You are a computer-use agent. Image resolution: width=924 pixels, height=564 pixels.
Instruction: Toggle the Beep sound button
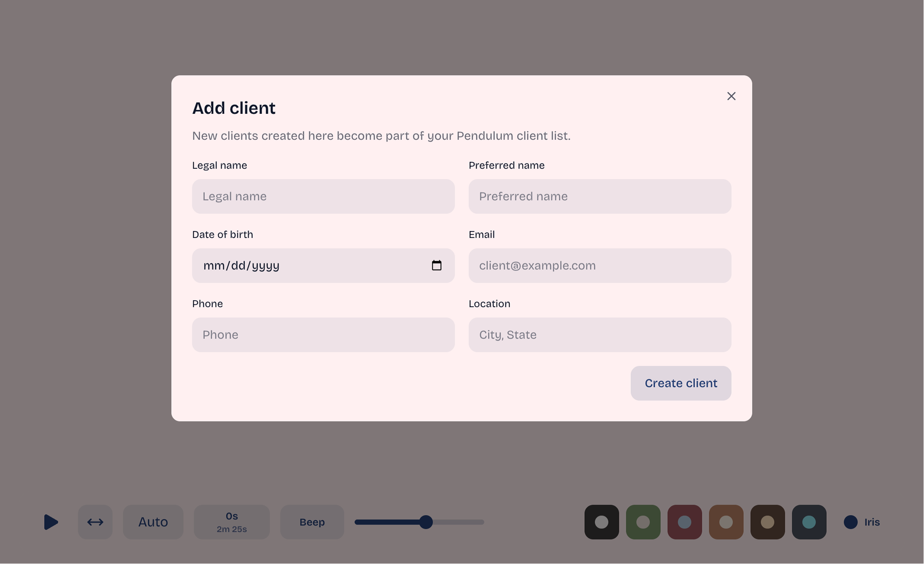[312, 522]
